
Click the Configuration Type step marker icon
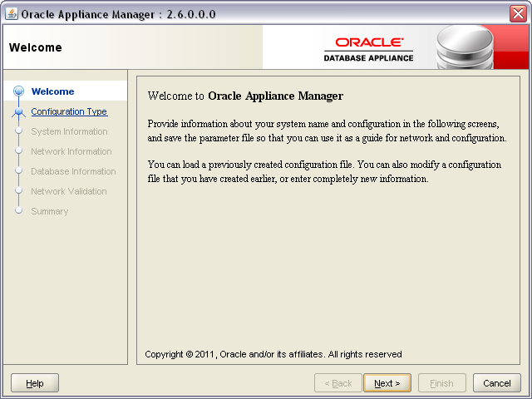(x=18, y=111)
